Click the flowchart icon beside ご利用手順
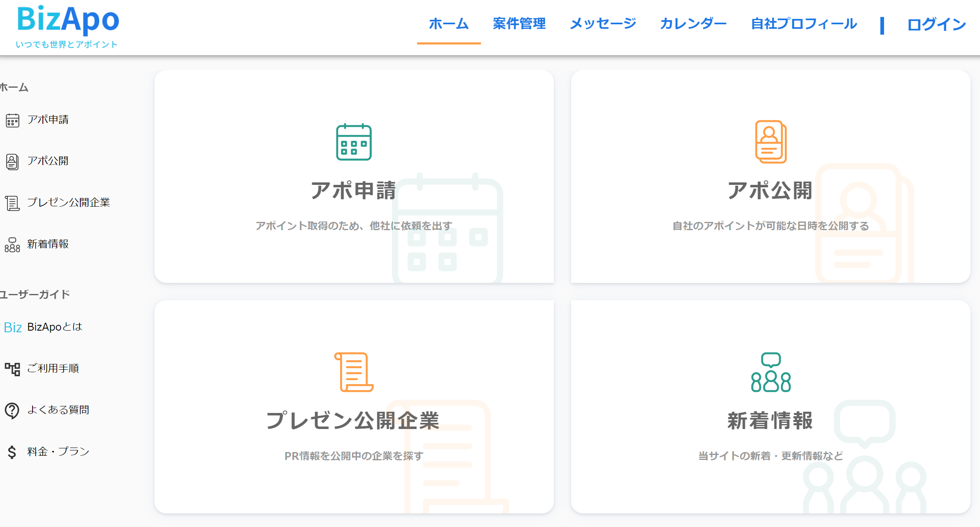The height and width of the screenshot is (527, 980). [x=12, y=368]
